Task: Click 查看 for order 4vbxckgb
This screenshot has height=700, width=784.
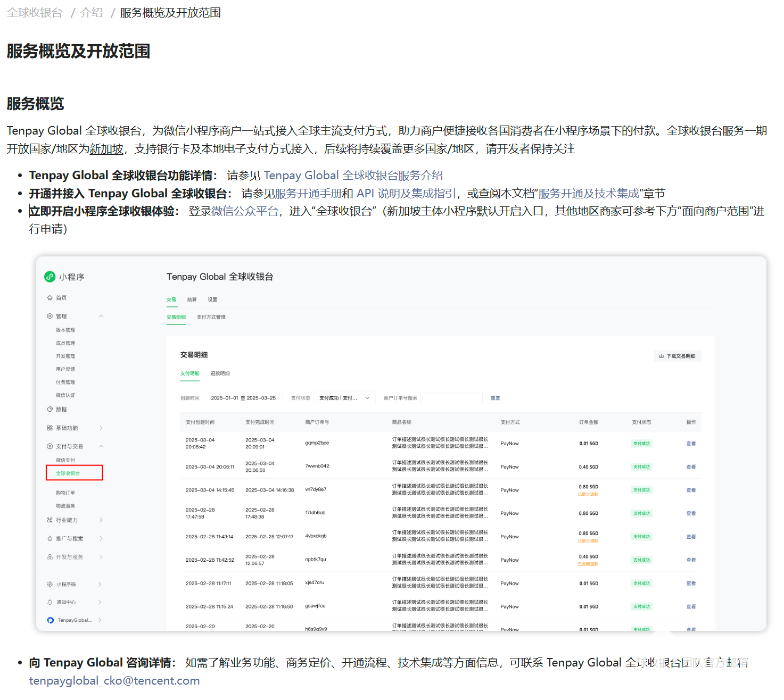Action: tap(691, 537)
